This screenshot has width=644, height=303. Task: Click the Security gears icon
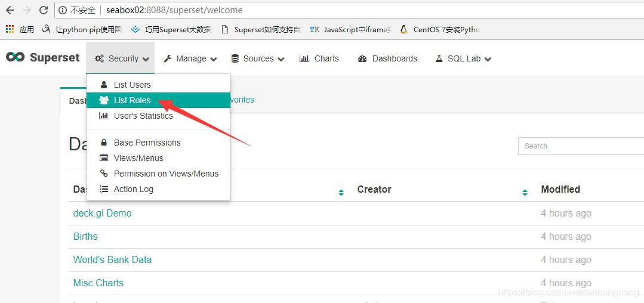click(x=99, y=58)
